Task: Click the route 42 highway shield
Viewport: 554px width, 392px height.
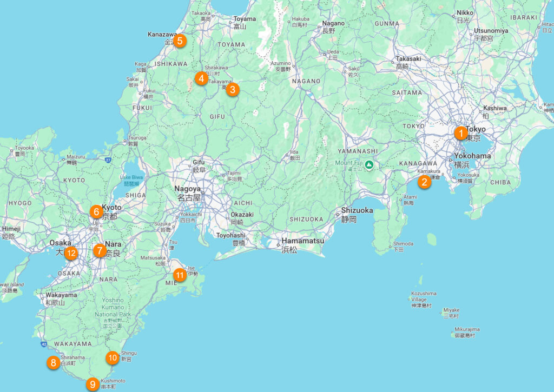Action: coord(43,344)
